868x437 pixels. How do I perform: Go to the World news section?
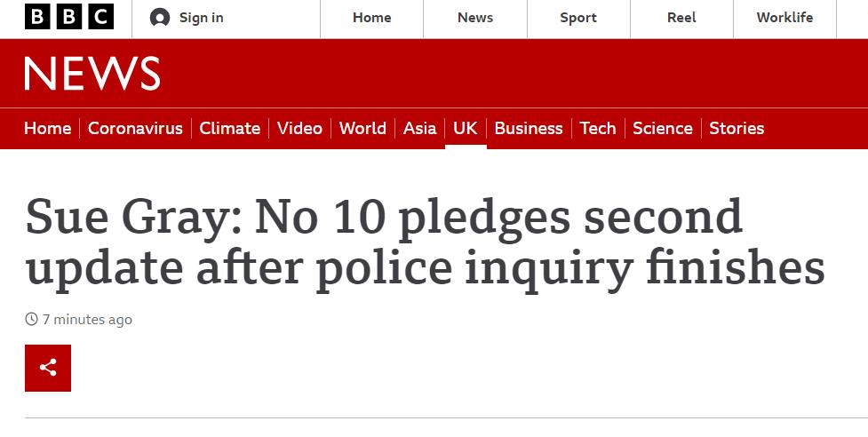[x=362, y=128]
